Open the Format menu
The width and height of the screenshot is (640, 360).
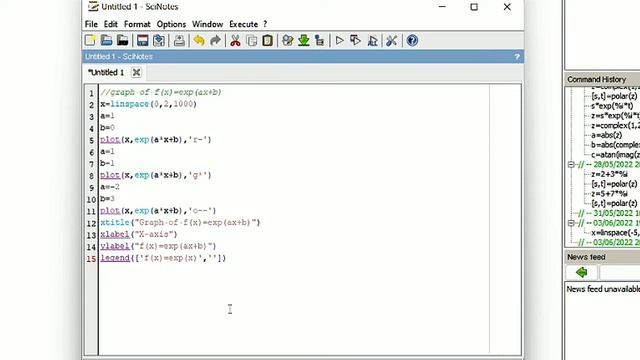137,24
